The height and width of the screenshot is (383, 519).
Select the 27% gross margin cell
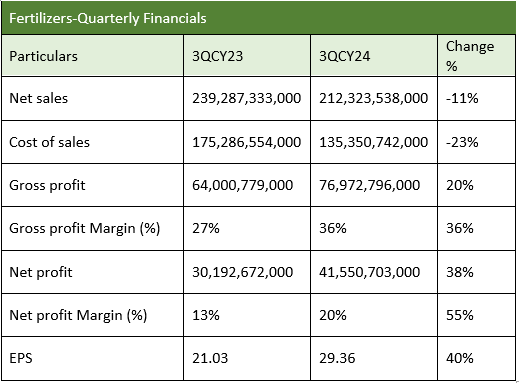point(247,228)
